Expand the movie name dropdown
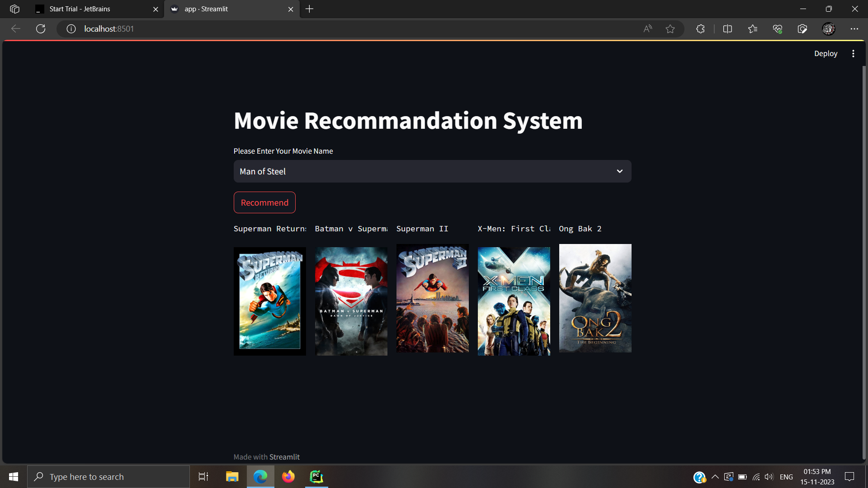The image size is (868, 488). [x=620, y=171]
